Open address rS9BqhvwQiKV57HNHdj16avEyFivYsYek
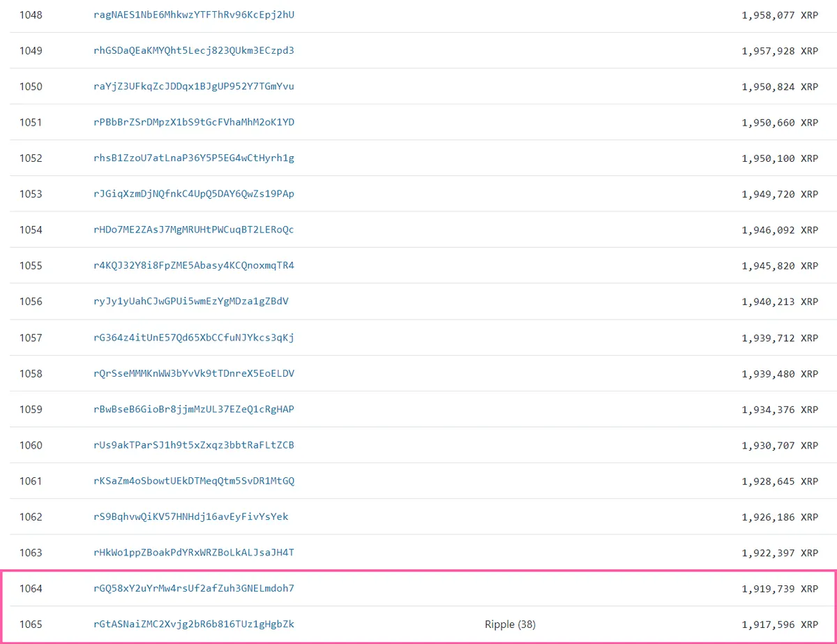Image resolution: width=837 pixels, height=644 pixels. tap(191, 517)
